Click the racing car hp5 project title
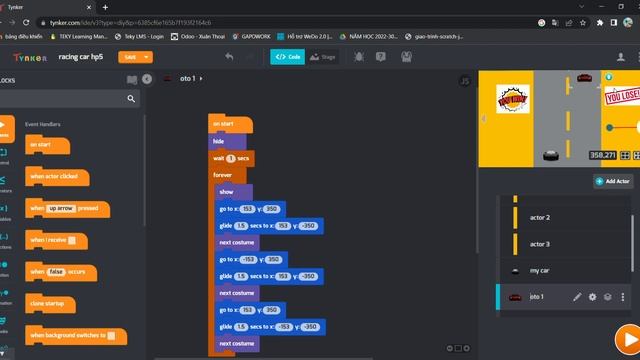640x360 pixels. (80, 57)
